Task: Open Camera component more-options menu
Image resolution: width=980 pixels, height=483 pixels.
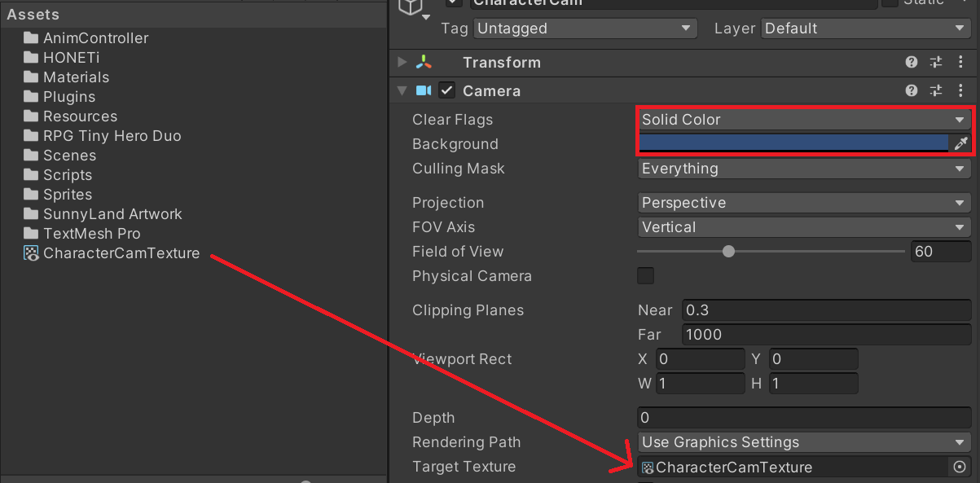Action: [x=961, y=90]
